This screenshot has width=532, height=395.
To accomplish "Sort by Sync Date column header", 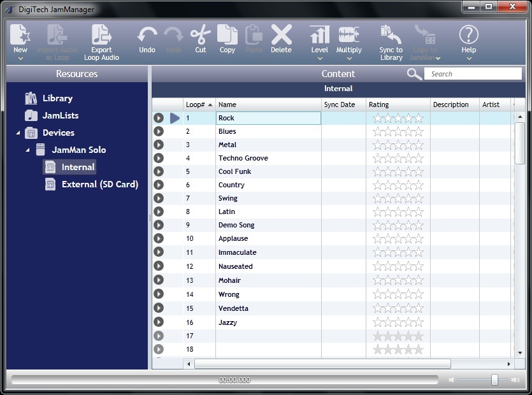I will click(x=343, y=104).
